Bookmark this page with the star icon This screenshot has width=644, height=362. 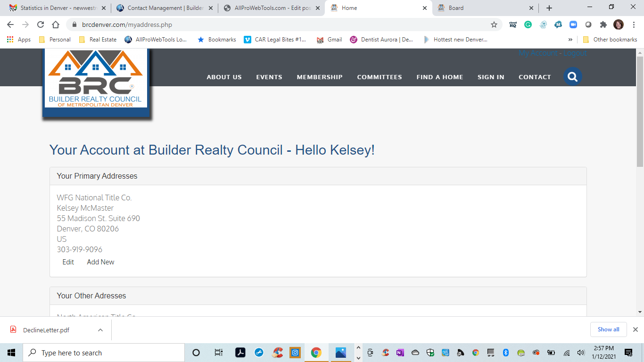tap(494, 25)
